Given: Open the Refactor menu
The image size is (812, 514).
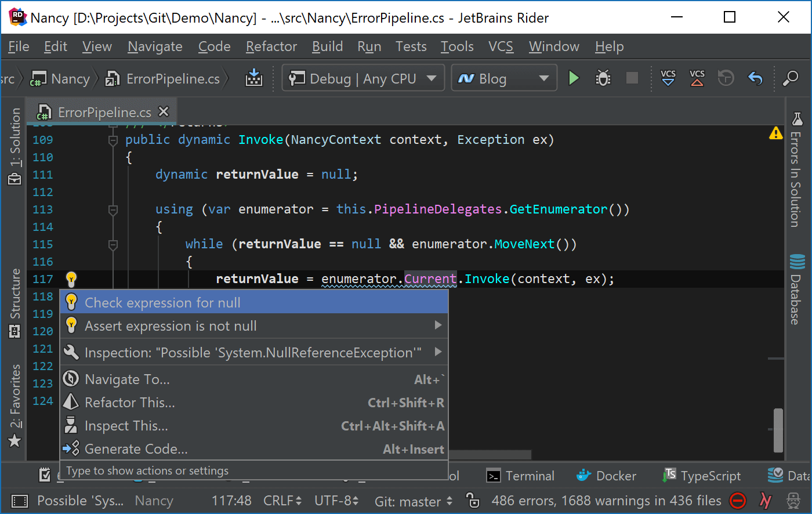Looking at the screenshot, I should pos(271,46).
